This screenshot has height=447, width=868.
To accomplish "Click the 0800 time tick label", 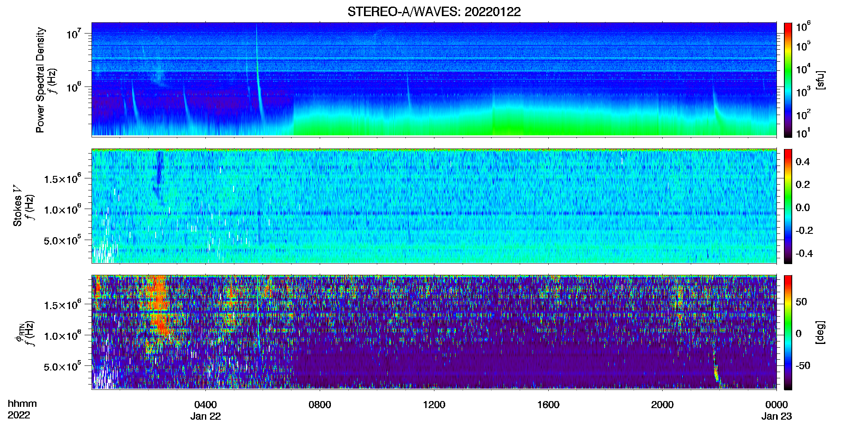I will [x=320, y=404].
